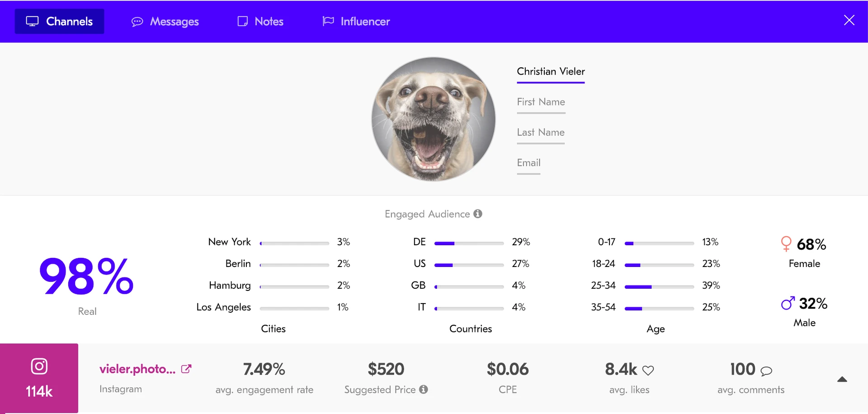The height and width of the screenshot is (414, 868).
Task: Focus the First Name input field
Action: [x=541, y=102]
